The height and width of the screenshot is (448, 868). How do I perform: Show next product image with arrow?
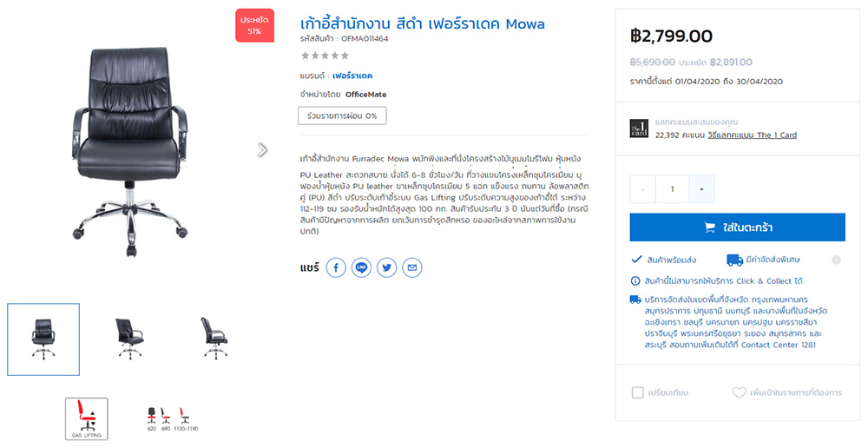click(263, 149)
